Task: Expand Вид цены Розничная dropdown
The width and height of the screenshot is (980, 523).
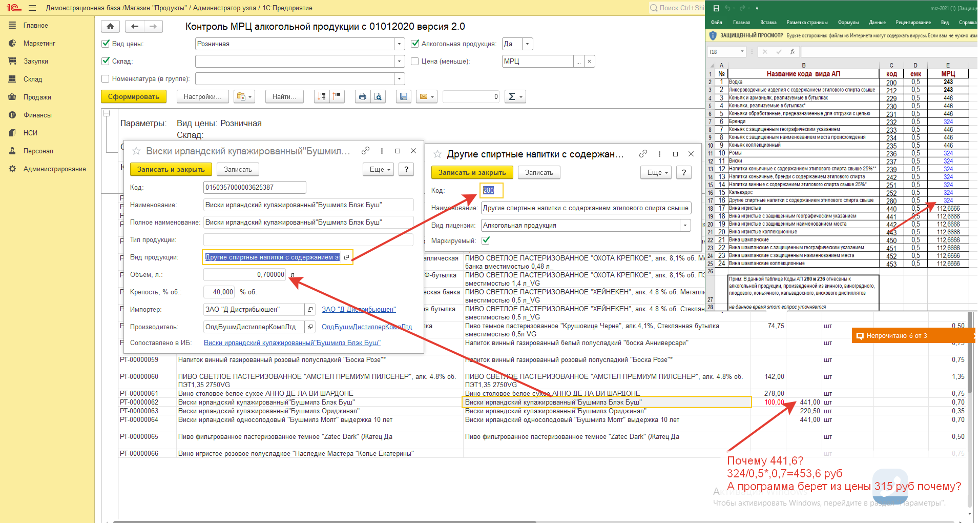Action: tap(400, 44)
